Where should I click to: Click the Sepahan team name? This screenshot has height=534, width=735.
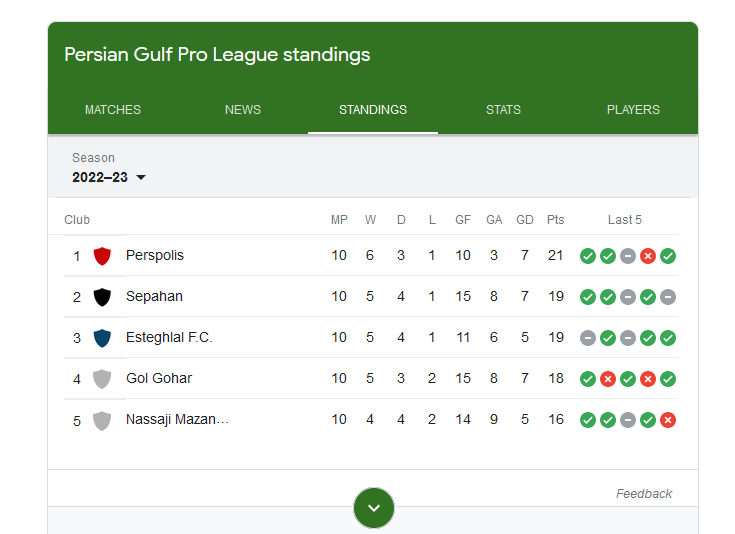pos(154,297)
